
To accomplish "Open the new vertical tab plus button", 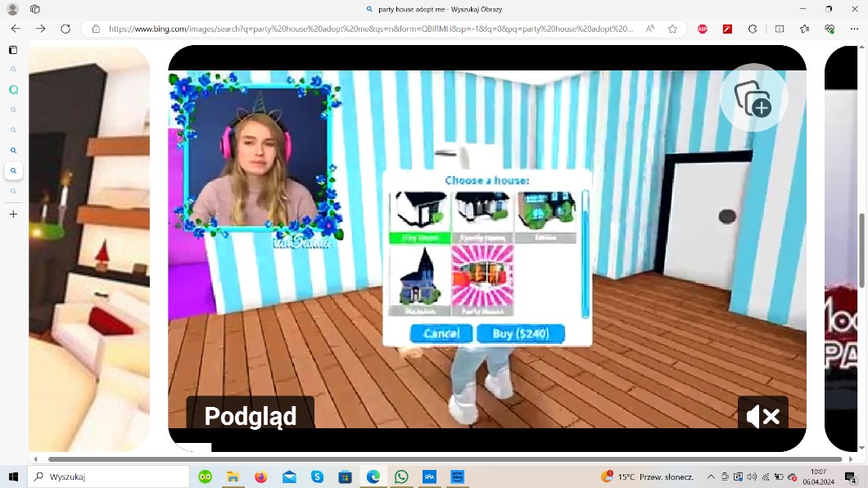I will click(13, 215).
